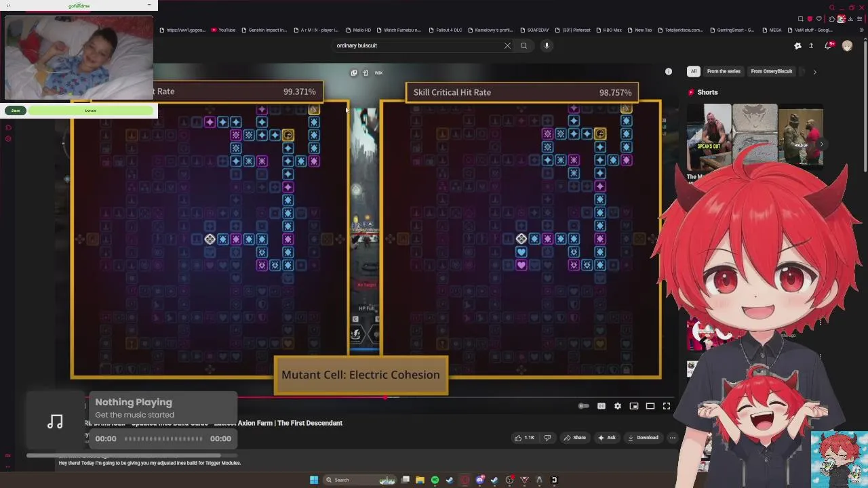The width and height of the screenshot is (868, 488).
Task: Open the 'Mello HD' bookmark
Action: 358,30
